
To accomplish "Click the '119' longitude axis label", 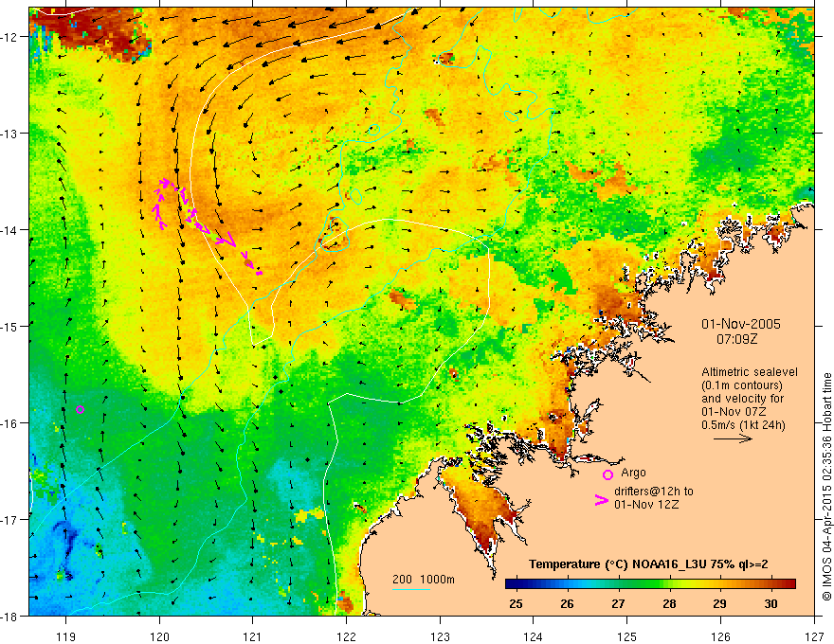I will (65, 636).
